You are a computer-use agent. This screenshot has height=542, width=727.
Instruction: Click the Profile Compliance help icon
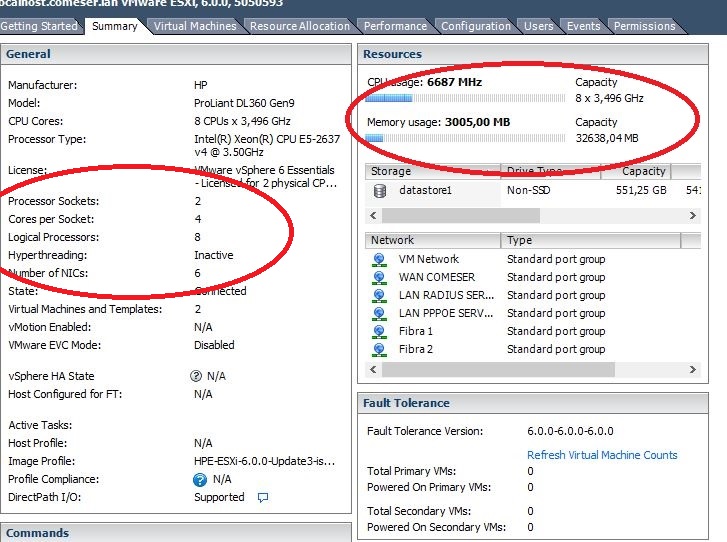coord(200,479)
